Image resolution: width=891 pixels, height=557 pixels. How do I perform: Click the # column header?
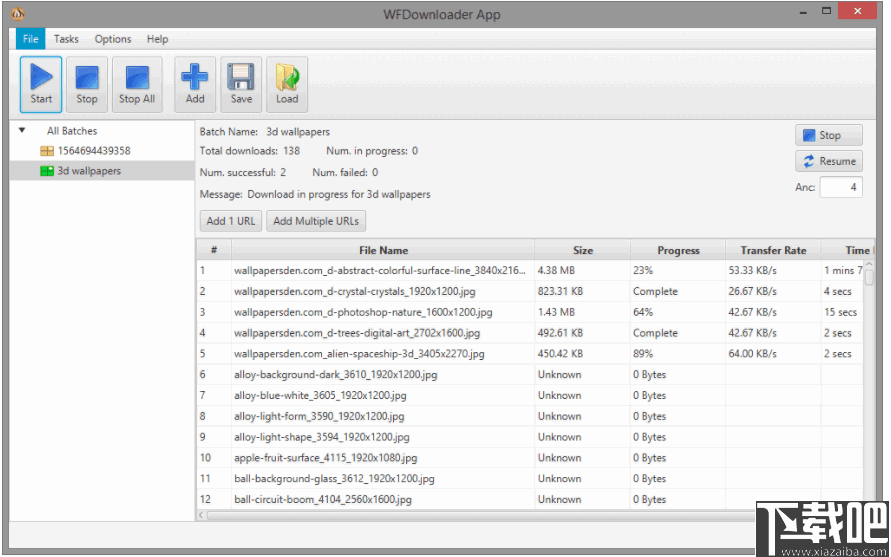pyautogui.click(x=214, y=250)
